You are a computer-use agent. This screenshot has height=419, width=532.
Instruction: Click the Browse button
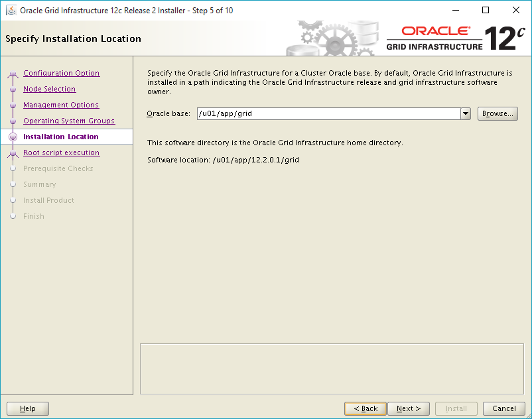click(498, 113)
